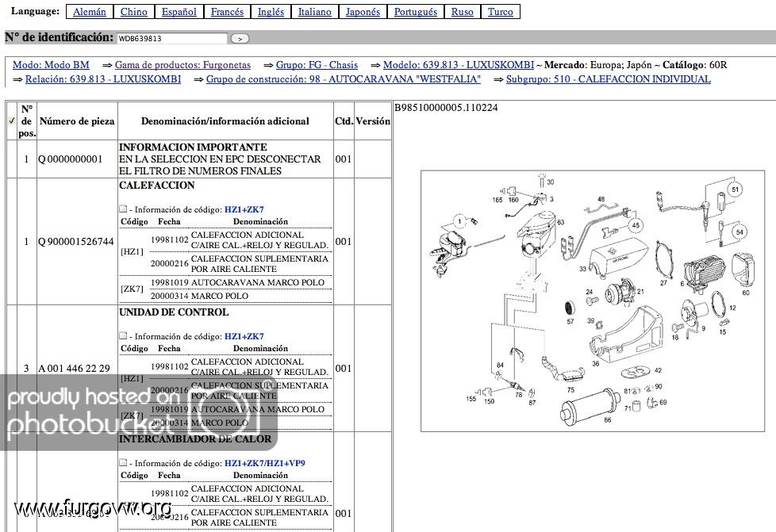
Task: Switch language to Italiano
Action: coord(314,12)
